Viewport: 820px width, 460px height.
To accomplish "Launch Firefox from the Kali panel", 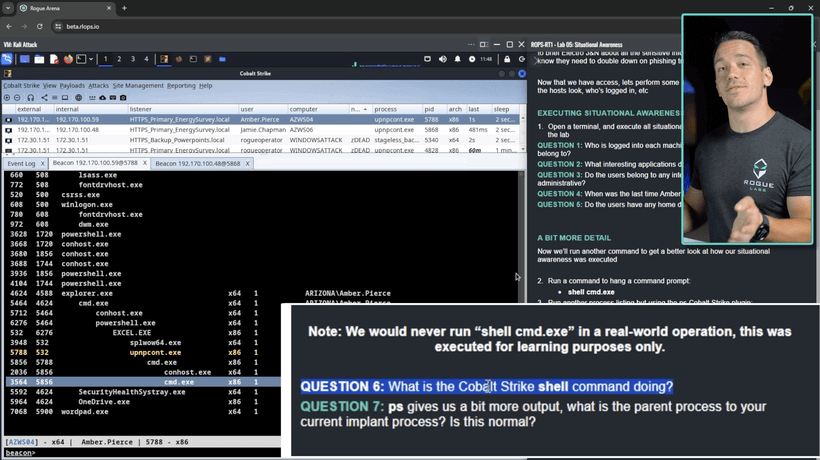I will coord(68,59).
